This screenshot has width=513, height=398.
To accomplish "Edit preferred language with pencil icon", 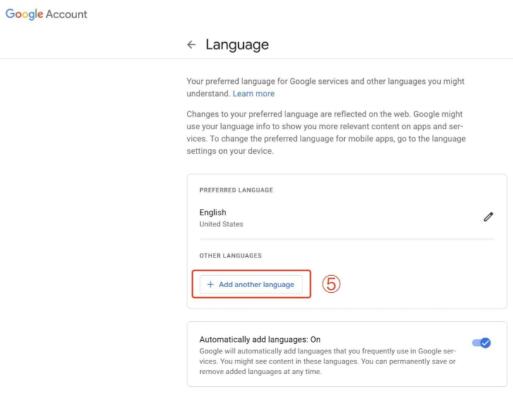I will 488,217.
